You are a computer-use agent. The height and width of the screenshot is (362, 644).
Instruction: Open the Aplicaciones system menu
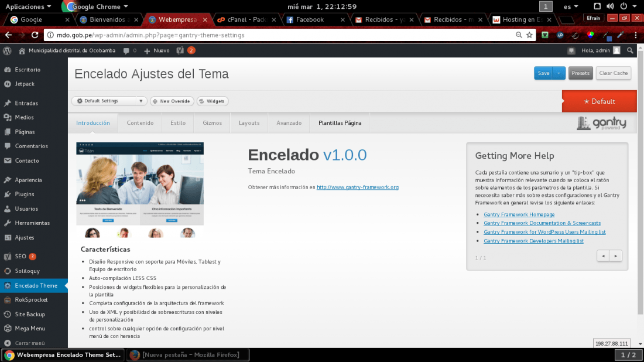point(28,6)
